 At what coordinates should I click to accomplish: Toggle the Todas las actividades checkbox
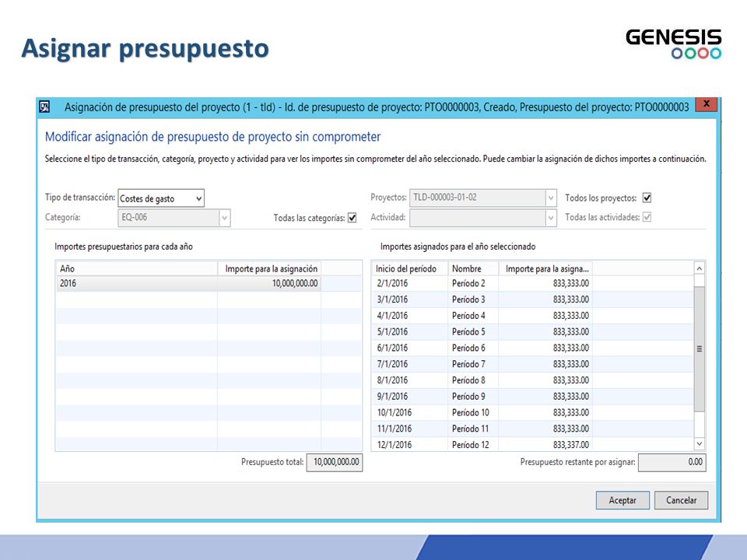pyautogui.click(x=647, y=217)
